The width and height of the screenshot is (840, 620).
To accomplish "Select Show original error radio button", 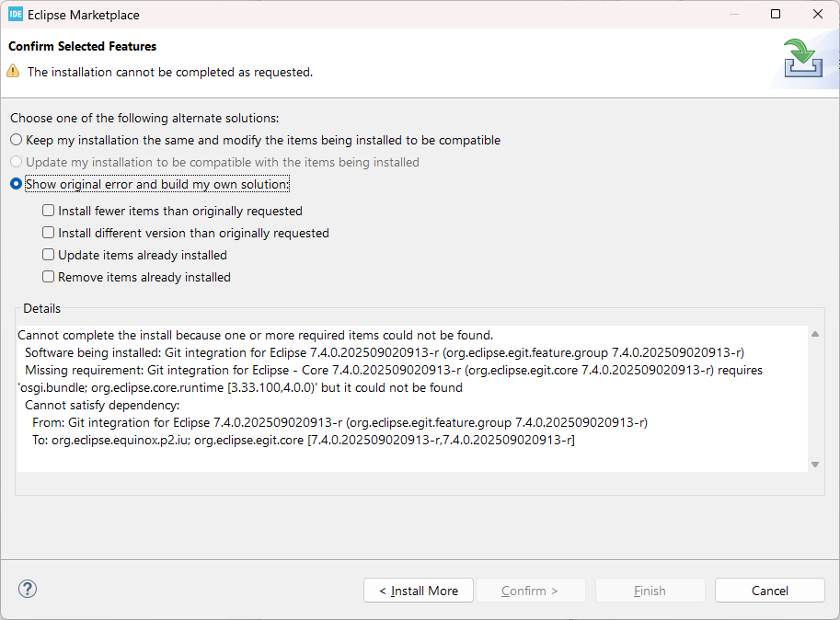I will point(16,184).
